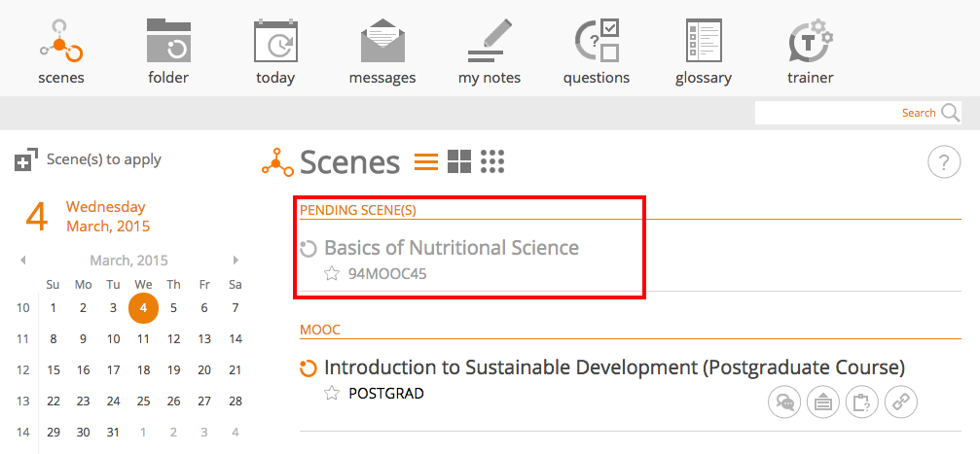Screen dimensions: 980x454
Task: Open the my notes pencil icon
Action: click(x=490, y=41)
